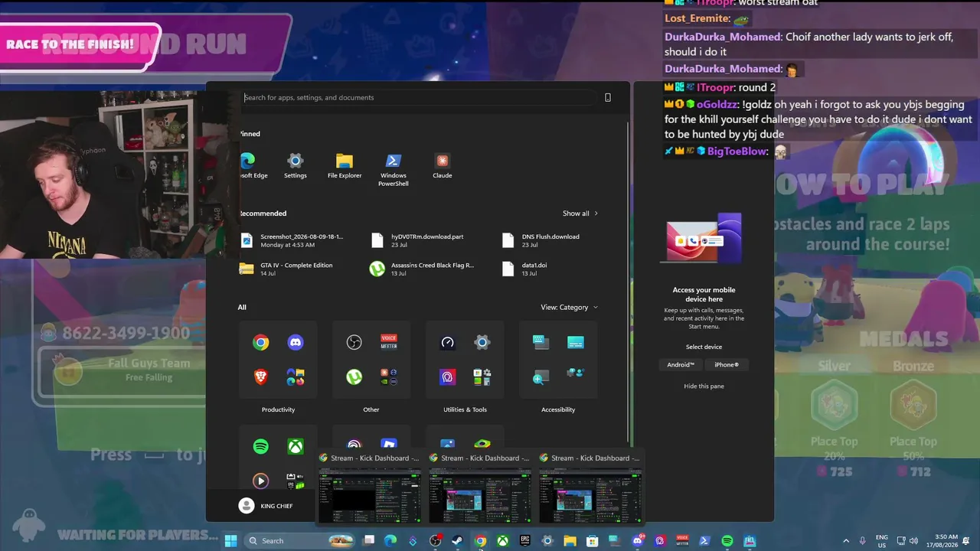Click the Chrome icon on the taskbar
980x551 pixels.
480,541
